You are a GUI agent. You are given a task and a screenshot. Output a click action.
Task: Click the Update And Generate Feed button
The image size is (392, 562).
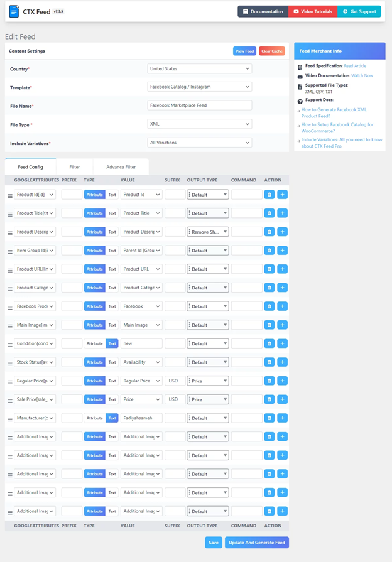coord(257,543)
